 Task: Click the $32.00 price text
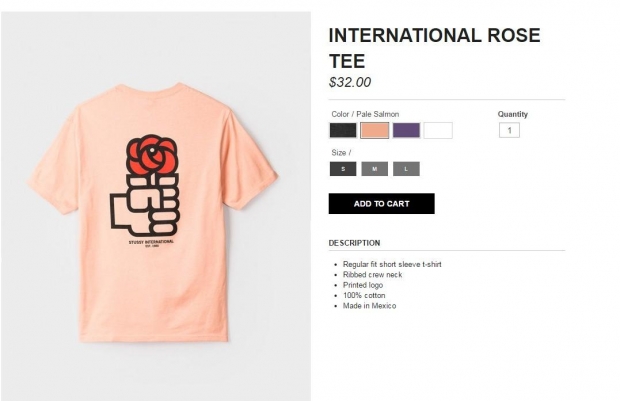350,83
